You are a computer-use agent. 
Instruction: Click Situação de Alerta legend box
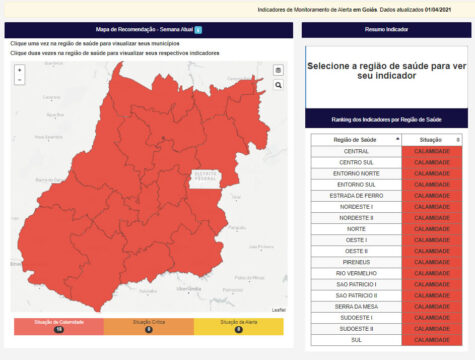[x=239, y=326]
